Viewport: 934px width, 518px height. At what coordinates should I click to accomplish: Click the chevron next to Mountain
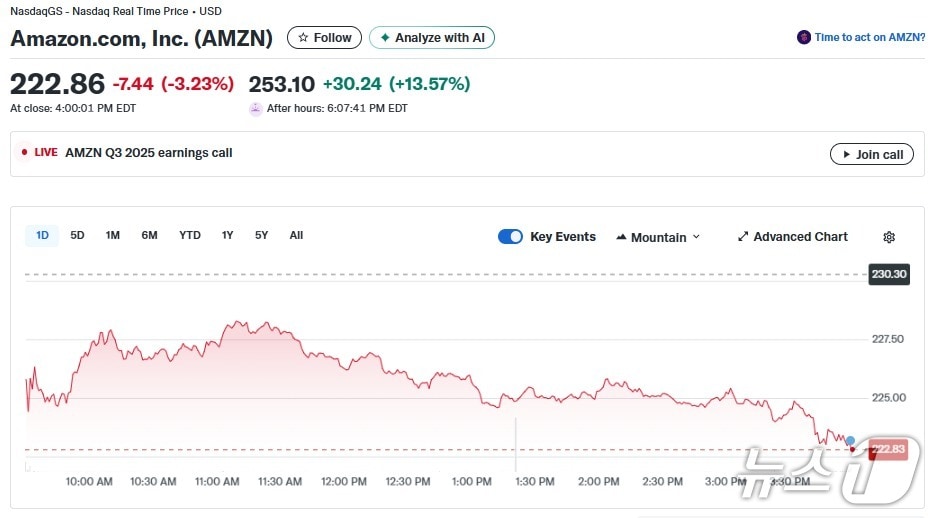click(696, 237)
